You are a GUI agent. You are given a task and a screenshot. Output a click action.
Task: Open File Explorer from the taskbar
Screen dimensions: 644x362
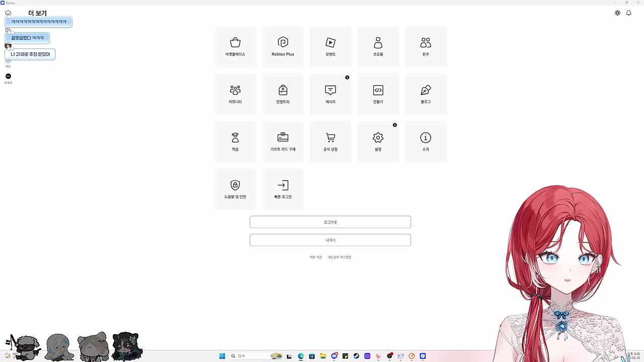(x=323, y=356)
